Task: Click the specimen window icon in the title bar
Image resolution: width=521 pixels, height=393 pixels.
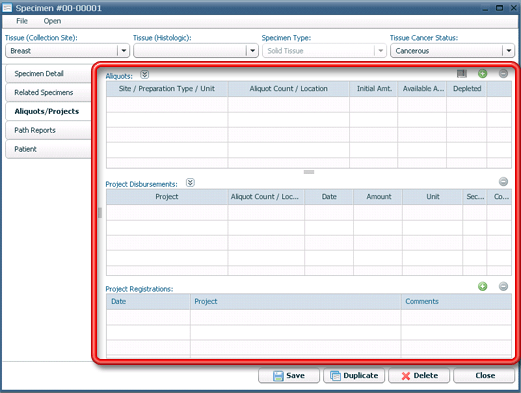Action: pos(7,8)
